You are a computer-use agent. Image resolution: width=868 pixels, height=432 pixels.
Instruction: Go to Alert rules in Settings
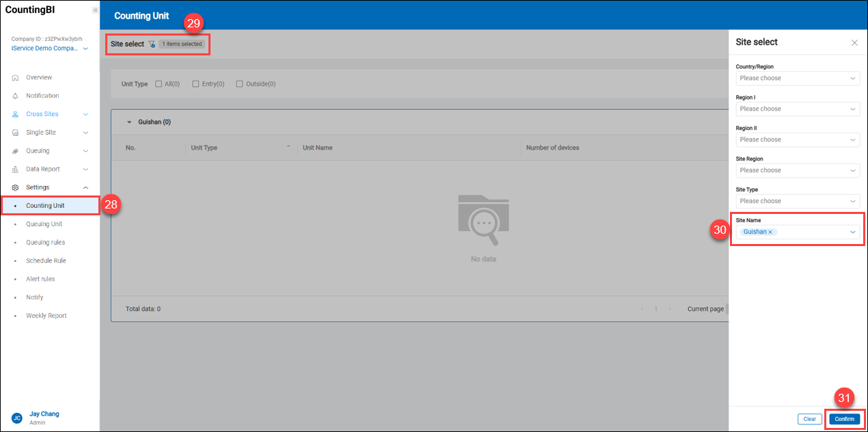[40, 279]
